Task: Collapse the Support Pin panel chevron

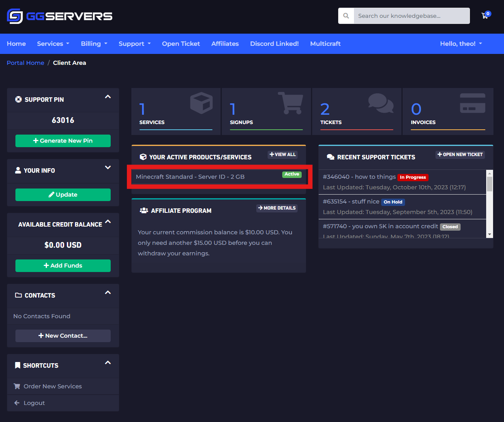Action: point(108,96)
